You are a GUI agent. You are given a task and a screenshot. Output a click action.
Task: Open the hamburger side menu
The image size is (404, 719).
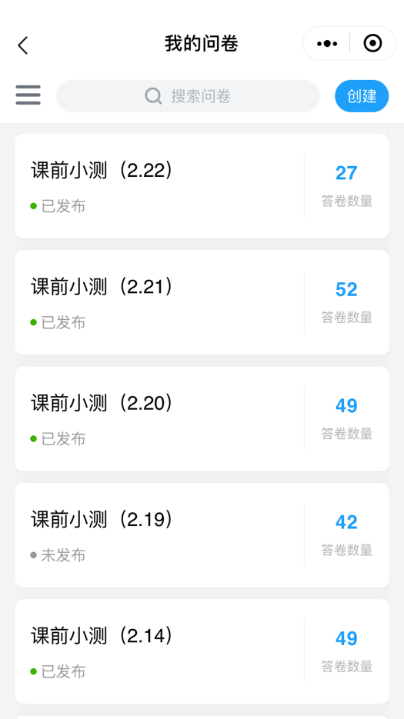click(x=28, y=95)
